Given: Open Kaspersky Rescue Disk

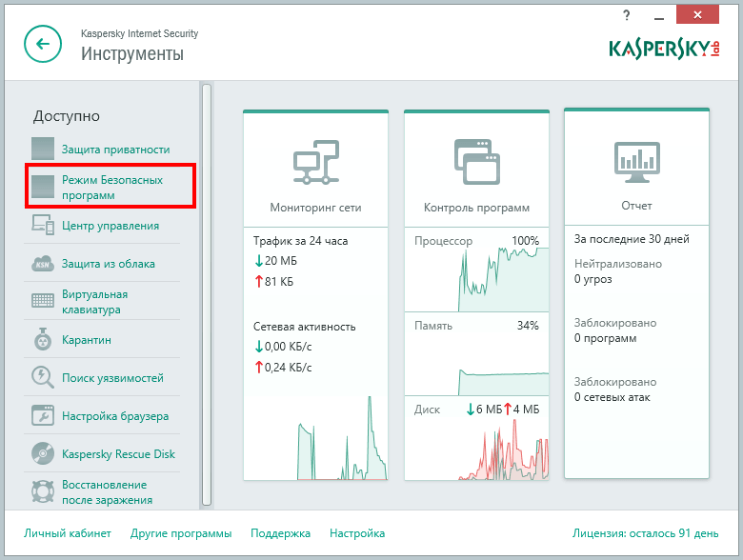Looking at the screenshot, I should 118,454.
